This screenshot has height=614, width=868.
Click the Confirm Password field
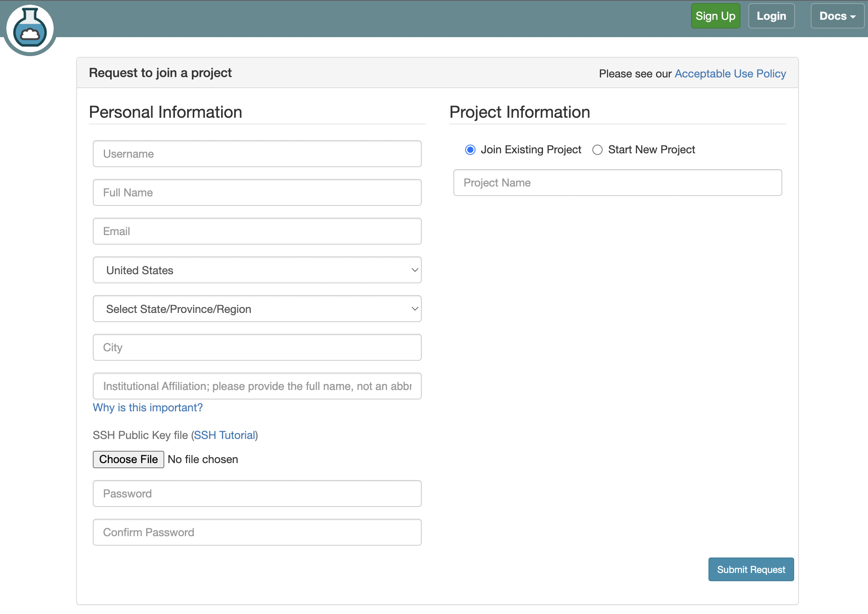coord(257,532)
